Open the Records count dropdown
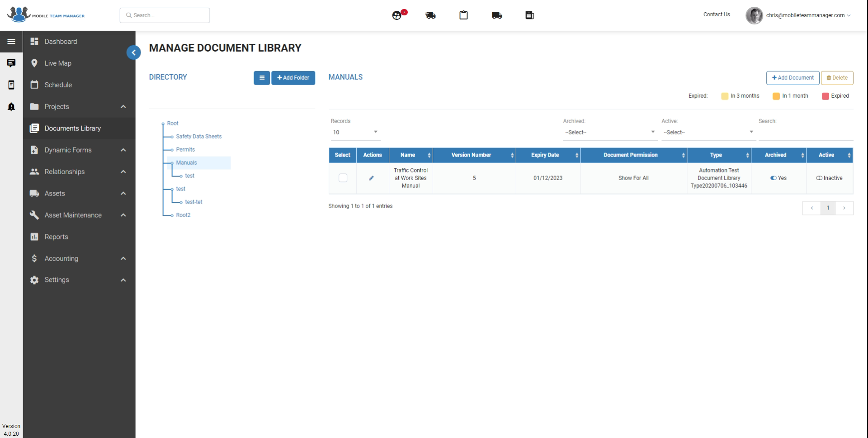This screenshot has height=438, width=868. coord(355,132)
